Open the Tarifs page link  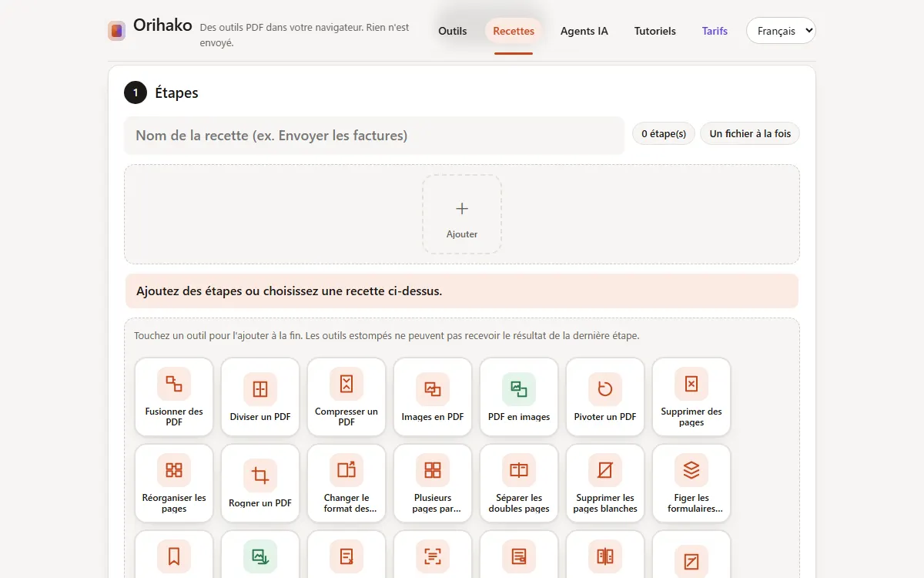[715, 31]
